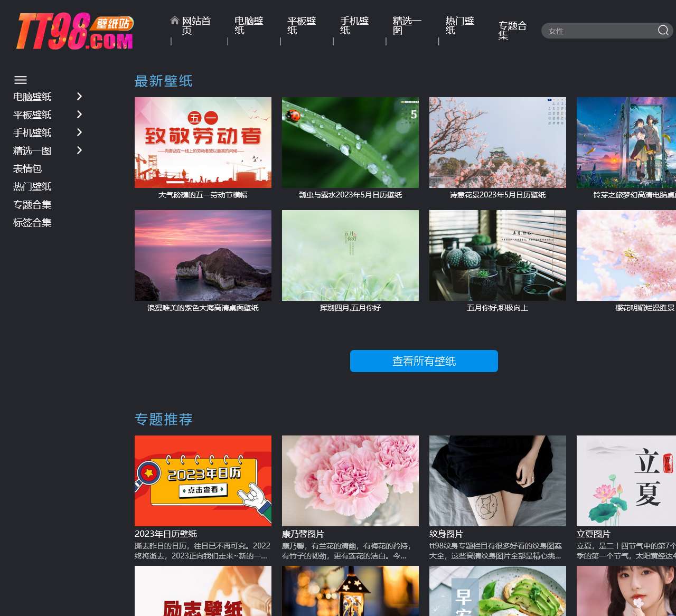676x616 pixels.
Task: Expand the 精选一图 sidebar category
Action: pos(80,150)
